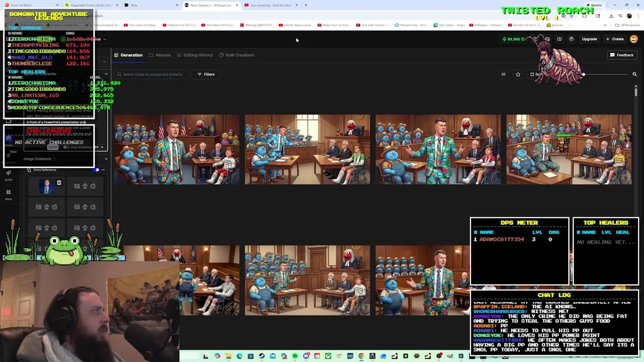Select the uploaded man portrait reference

pos(47,187)
